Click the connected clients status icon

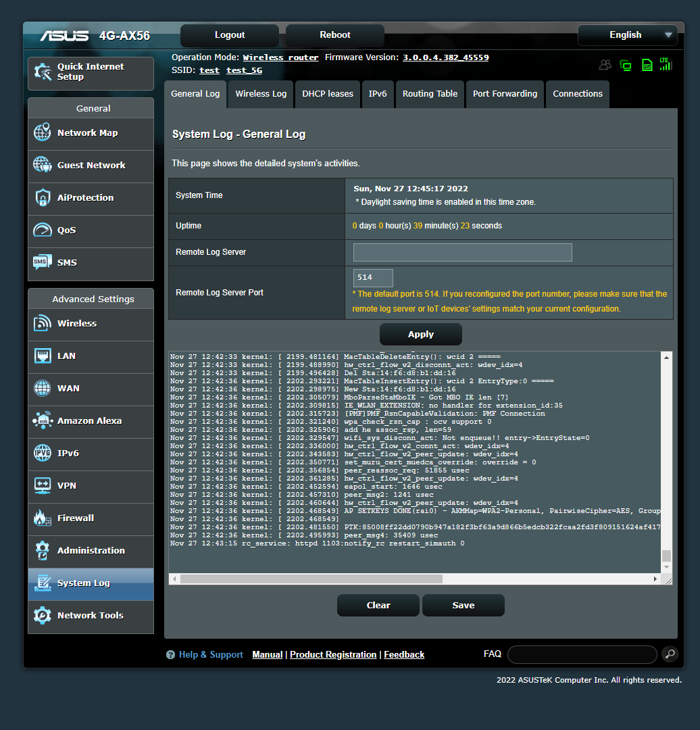click(626, 65)
